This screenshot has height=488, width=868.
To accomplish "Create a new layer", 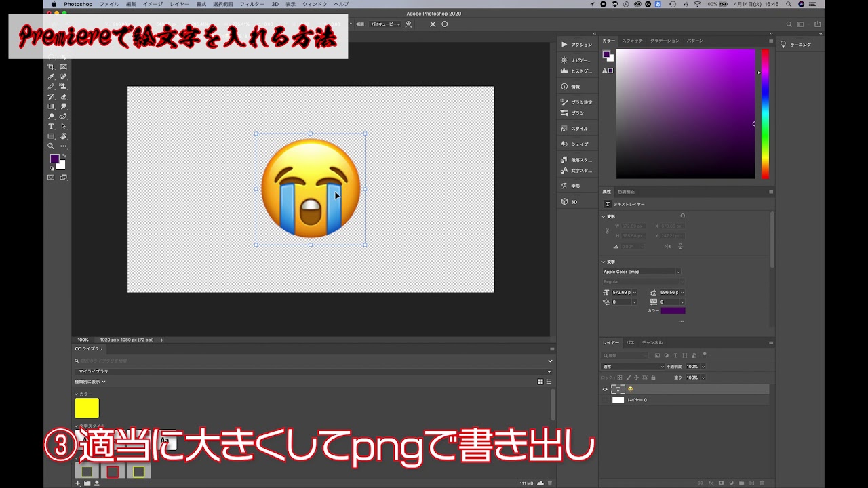I will [751, 483].
